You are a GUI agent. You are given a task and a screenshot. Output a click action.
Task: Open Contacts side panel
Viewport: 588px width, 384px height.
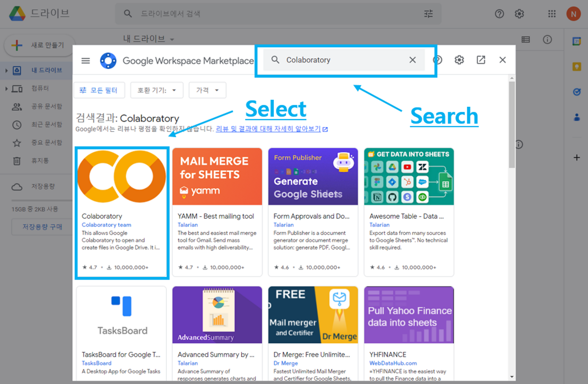(x=577, y=117)
